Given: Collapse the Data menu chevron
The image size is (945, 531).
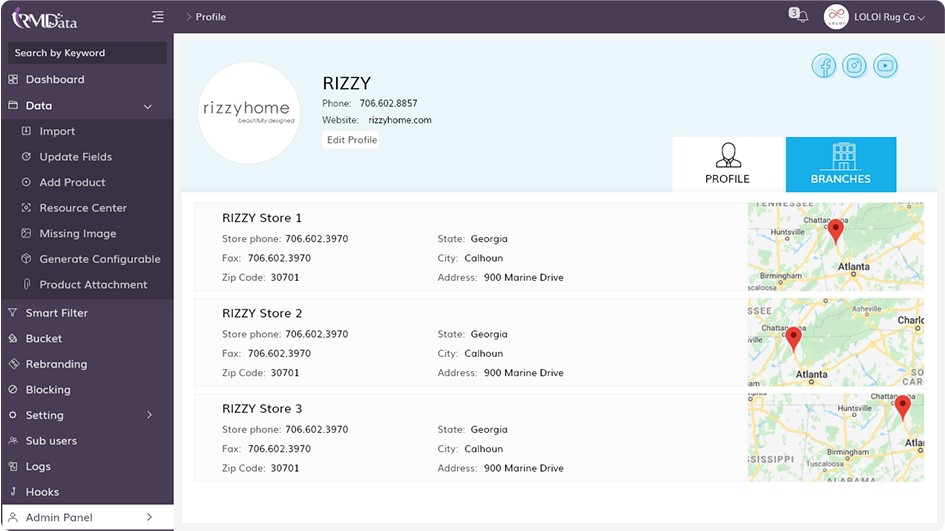Looking at the screenshot, I should coord(148,107).
